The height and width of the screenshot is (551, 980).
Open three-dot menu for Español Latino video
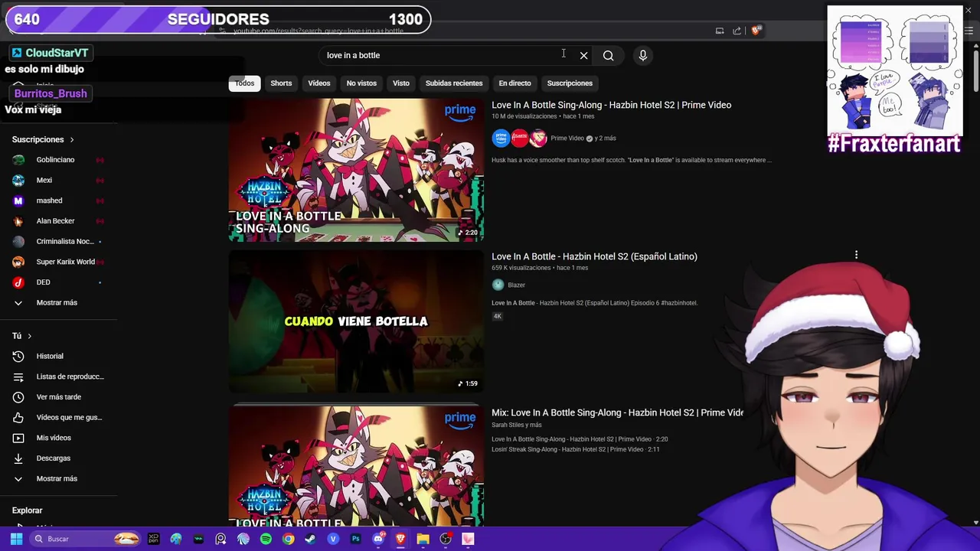click(856, 256)
